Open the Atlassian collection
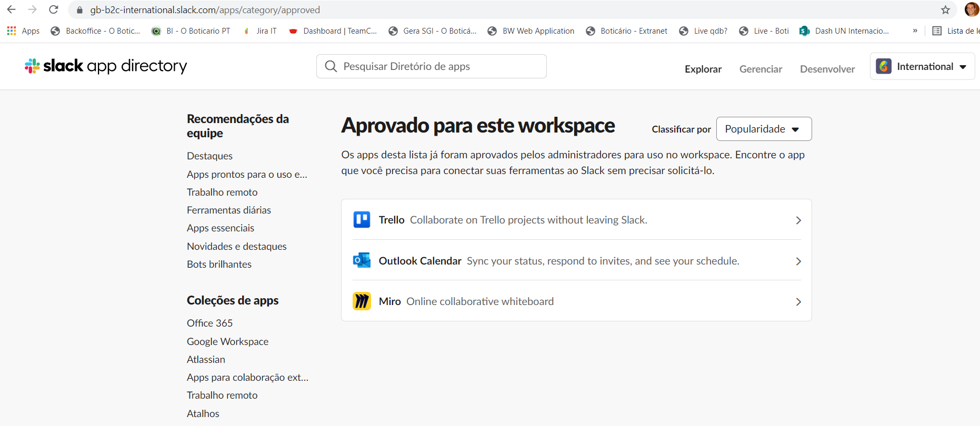Image resolution: width=980 pixels, height=426 pixels. [x=206, y=359]
